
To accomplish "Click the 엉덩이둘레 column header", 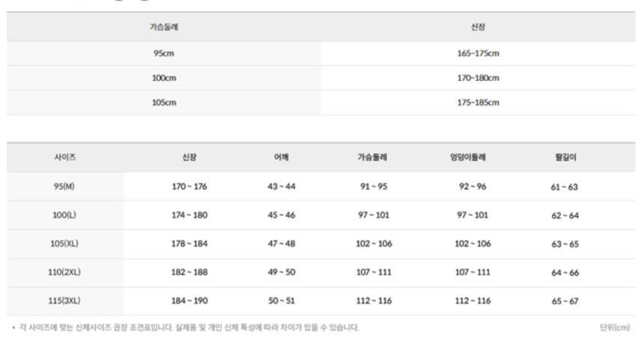I will tap(468, 158).
